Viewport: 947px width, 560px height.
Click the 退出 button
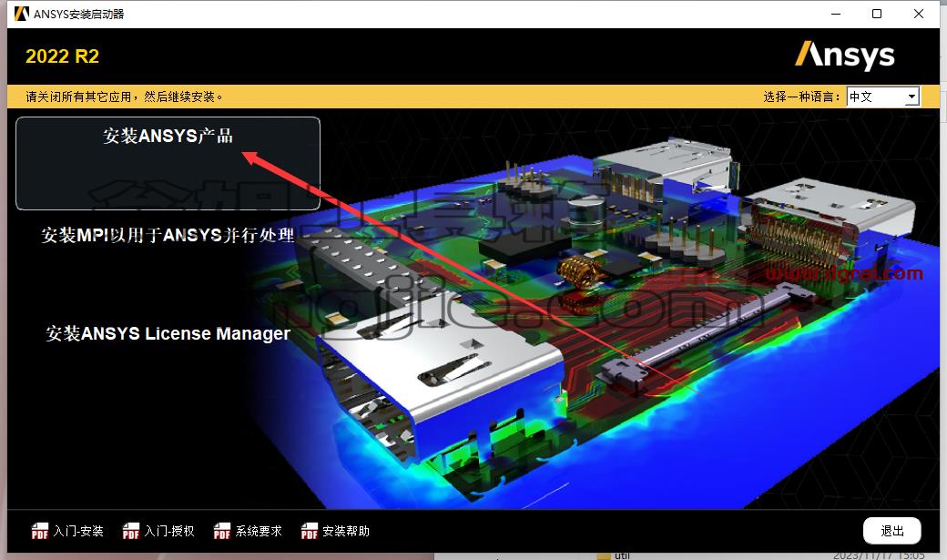tap(892, 531)
